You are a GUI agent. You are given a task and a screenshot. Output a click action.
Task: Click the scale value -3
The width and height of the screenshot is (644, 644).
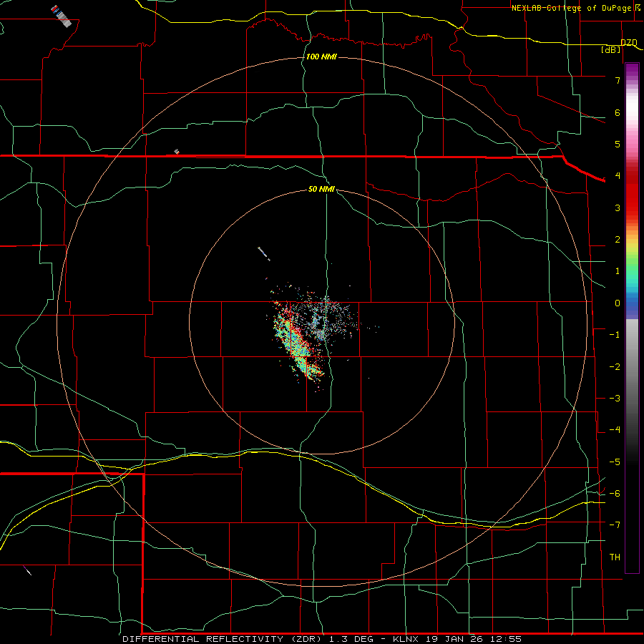615,399
